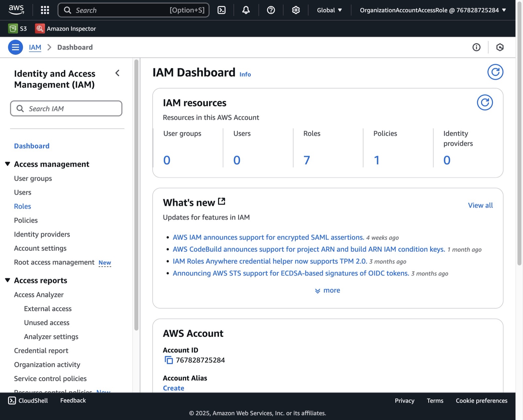Refresh the IAM resources card
523x420 pixels.
[485, 103]
